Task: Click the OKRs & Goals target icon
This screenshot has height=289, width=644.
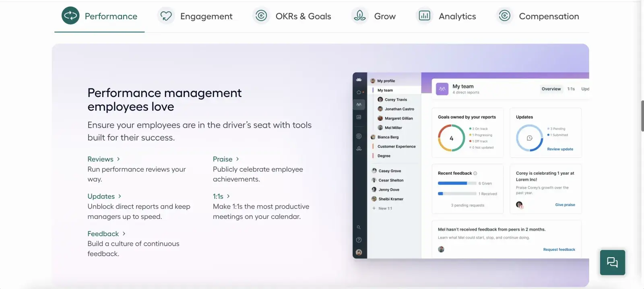Action: click(x=261, y=16)
